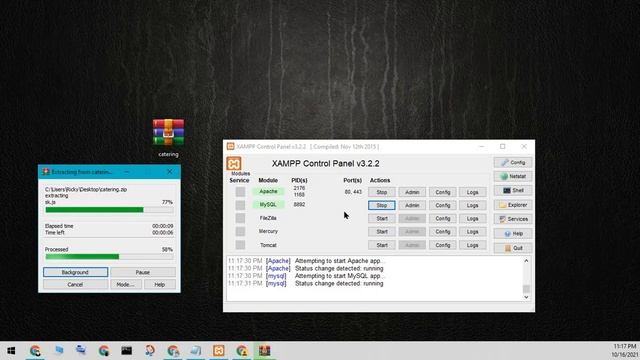Click the FileZilla module label
Viewport: 640px width, 360px height.
point(268,218)
